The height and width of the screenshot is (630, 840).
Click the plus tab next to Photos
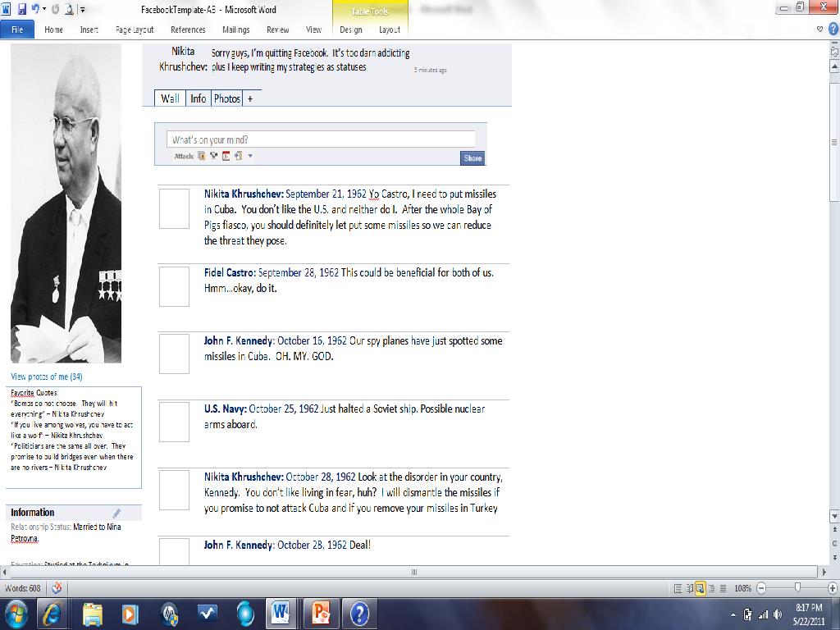click(250, 98)
